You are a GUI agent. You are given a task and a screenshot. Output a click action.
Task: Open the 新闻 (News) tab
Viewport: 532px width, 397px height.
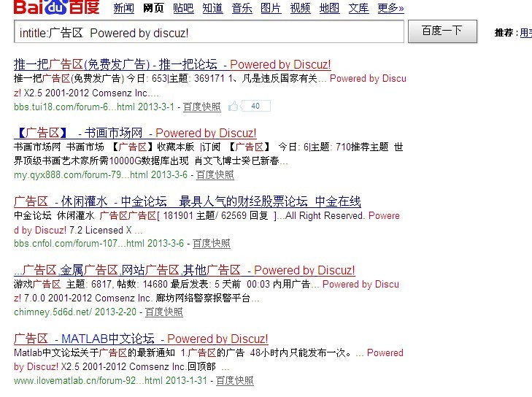[124, 9]
